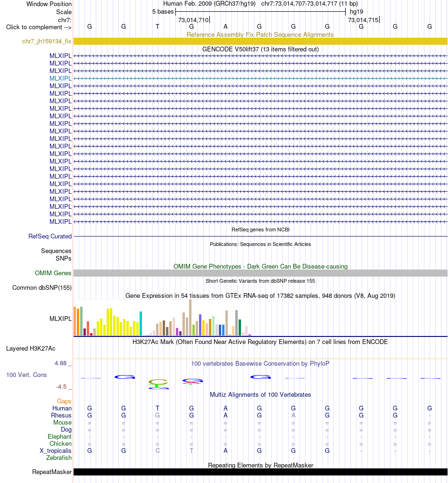Click the cyan bar in GTEx expression chart
Viewport: 448px width, 483px height.
141,323
